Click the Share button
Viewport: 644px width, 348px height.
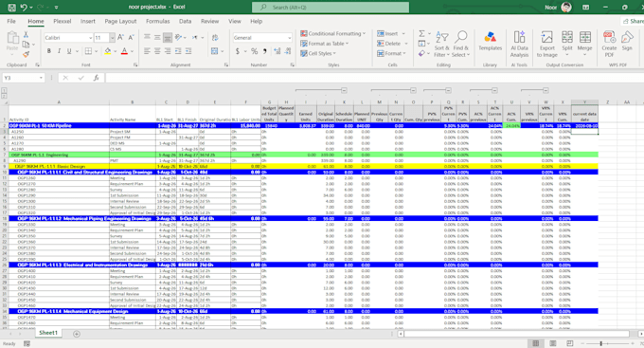[x=633, y=21]
